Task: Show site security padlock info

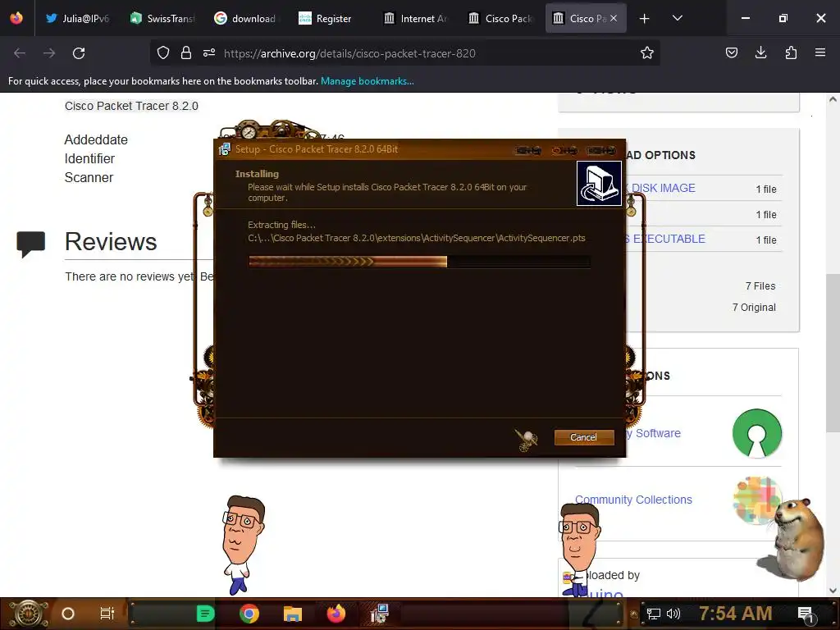Action: click(186, 53)
